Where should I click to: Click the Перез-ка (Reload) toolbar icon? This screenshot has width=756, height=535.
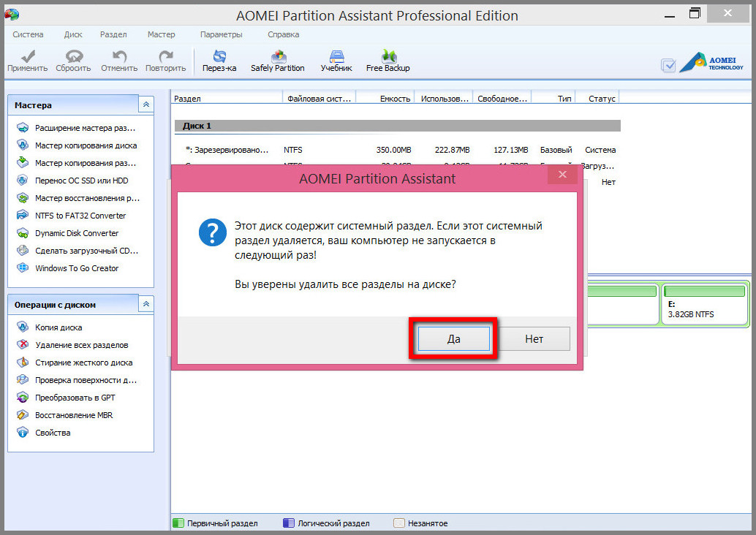219,56
